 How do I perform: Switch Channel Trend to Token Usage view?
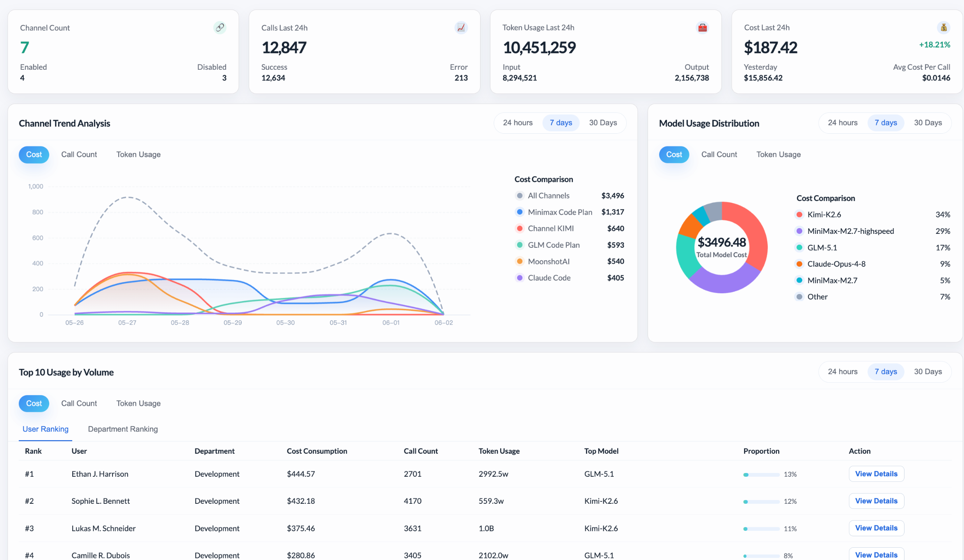click(x=138, y=155)
